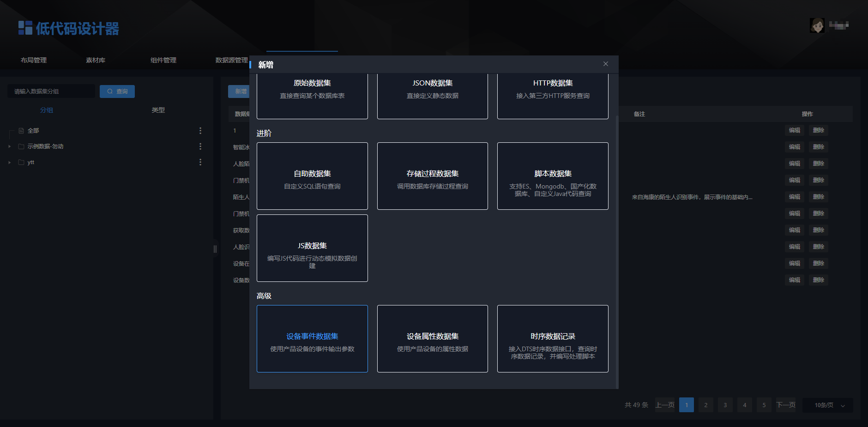Open the 组件管理 menu
The height and width of the screenshot is (427, 868).
pos(163,60)
